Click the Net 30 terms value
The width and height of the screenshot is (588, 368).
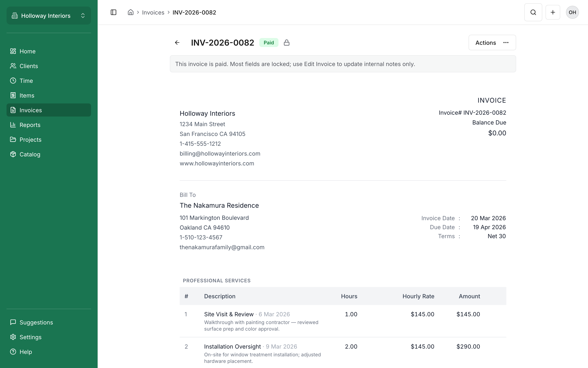tap(497, 236)
